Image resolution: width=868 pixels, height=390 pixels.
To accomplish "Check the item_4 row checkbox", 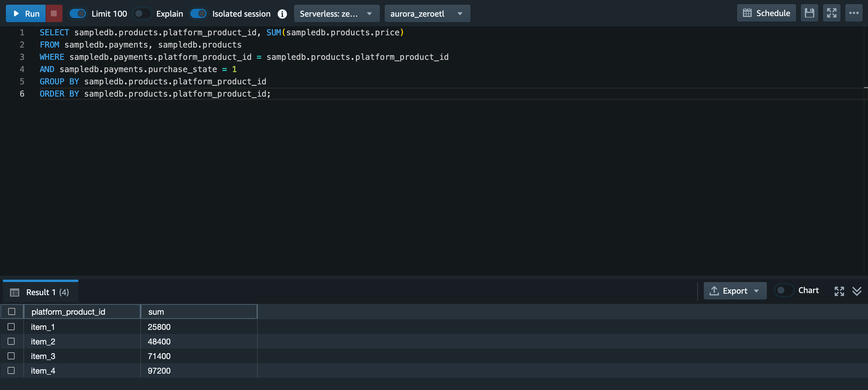I will tap(11, 370).
